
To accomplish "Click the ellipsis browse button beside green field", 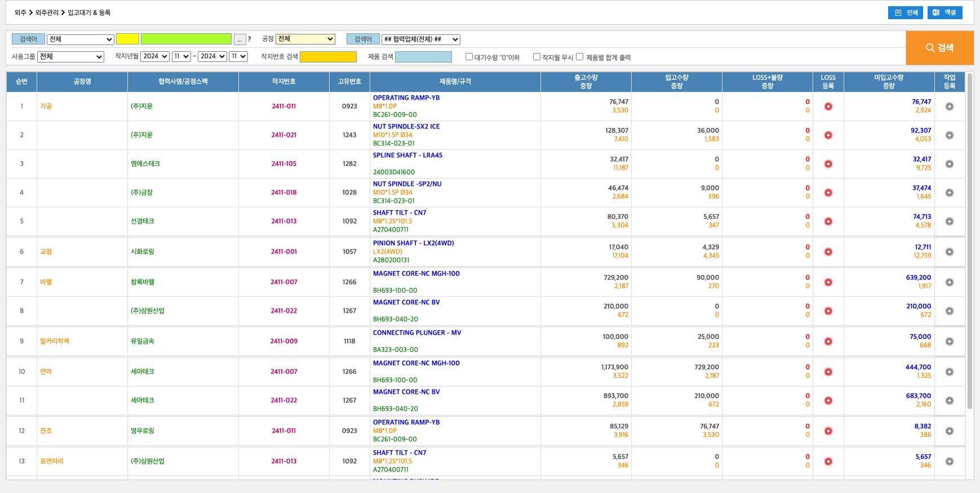I will click(240, 39).
